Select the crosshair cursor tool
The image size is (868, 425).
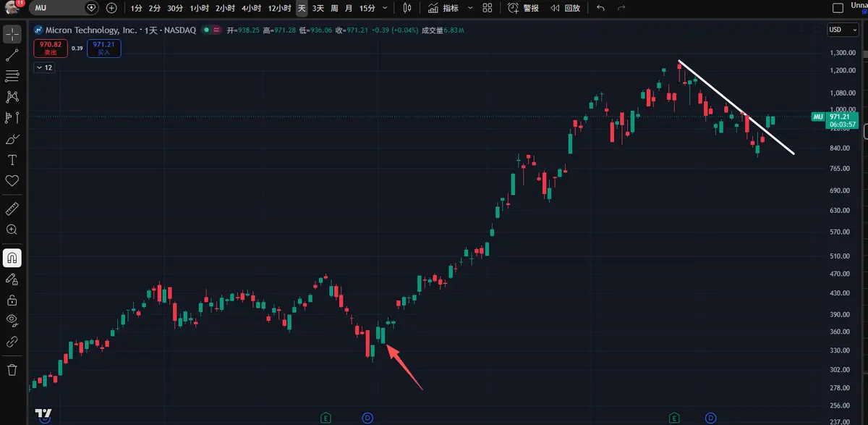[x=12, y=34]
